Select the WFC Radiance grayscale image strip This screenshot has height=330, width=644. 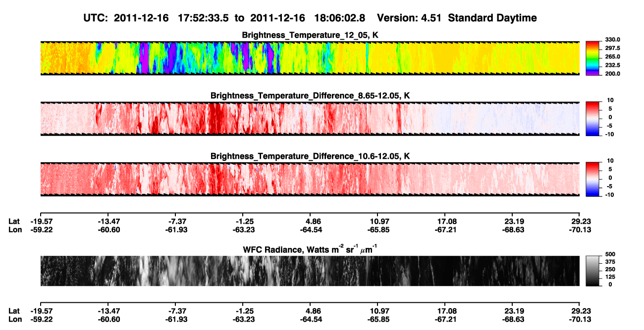(x=310, y=271)
